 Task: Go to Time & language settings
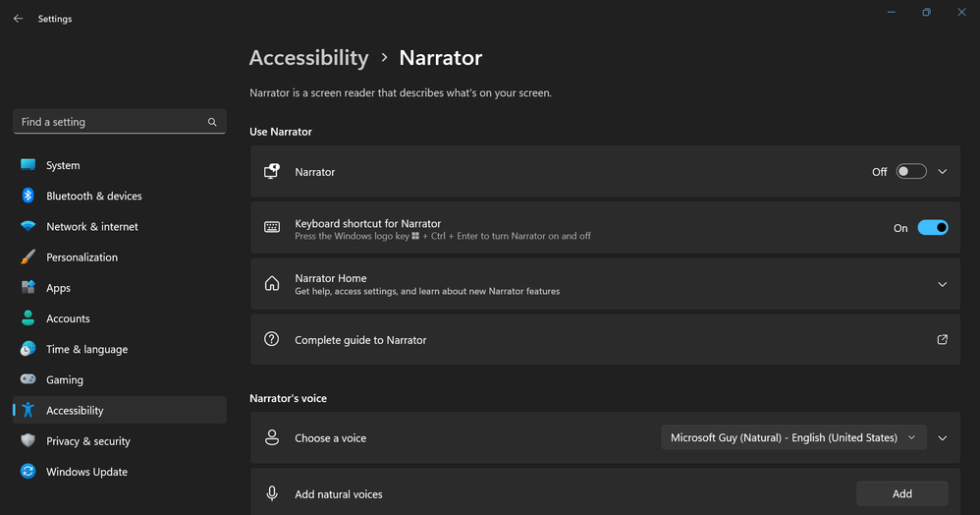pos(86,350)
